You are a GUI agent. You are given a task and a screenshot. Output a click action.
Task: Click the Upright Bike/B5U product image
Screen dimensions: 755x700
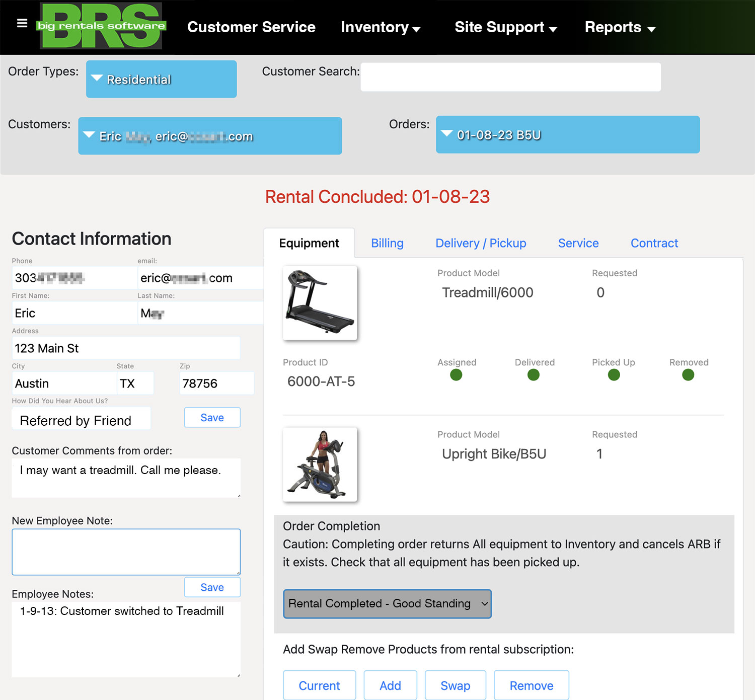[x=320, y=464]
